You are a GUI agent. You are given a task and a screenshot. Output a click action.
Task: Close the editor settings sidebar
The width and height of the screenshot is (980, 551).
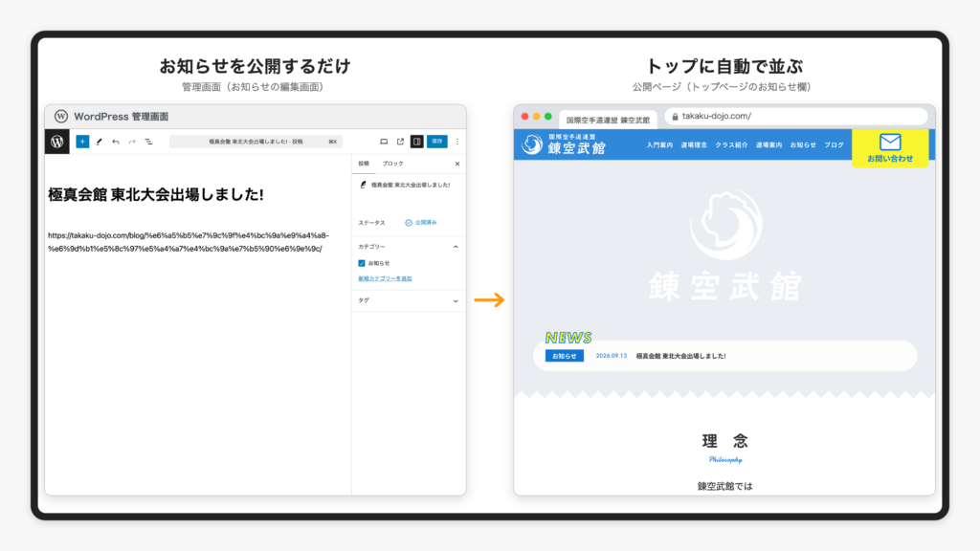tap(457, 164)
